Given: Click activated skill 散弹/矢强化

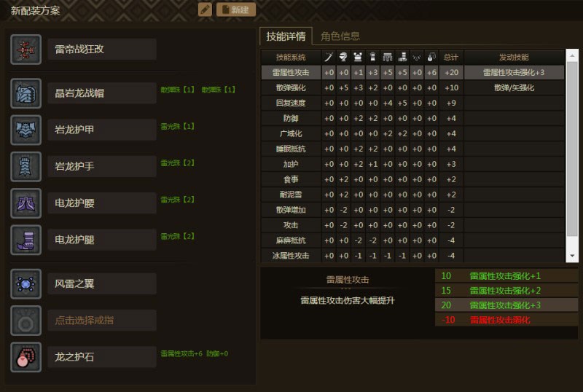Looking at the screenshot, I should point(514,87).
